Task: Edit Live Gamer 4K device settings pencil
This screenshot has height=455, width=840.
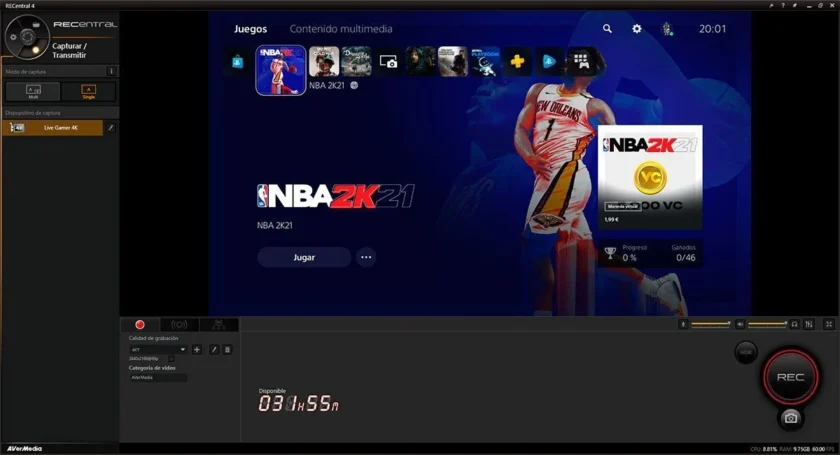Action: tap(111, 128)
